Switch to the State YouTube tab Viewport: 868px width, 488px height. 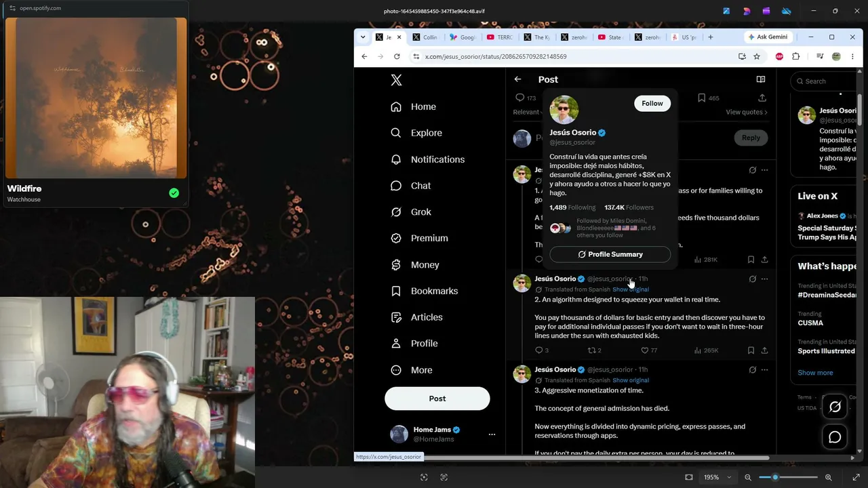coord(610,37)
